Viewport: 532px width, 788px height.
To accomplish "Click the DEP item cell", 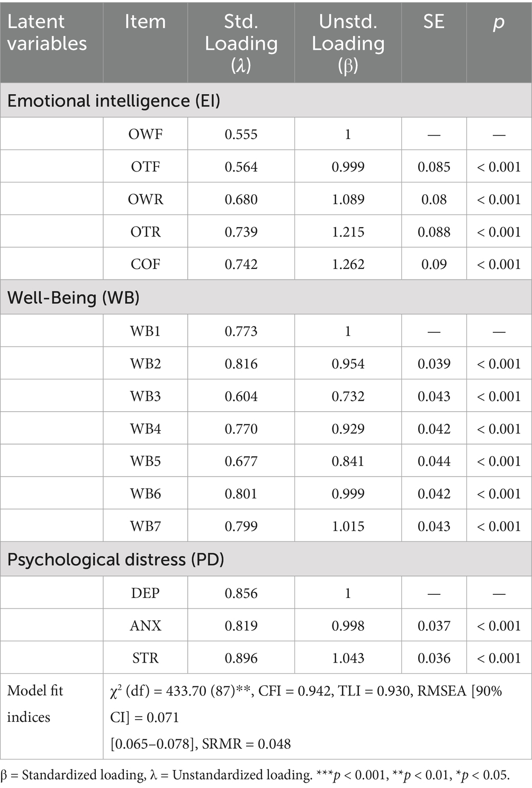I will [145, 593].
